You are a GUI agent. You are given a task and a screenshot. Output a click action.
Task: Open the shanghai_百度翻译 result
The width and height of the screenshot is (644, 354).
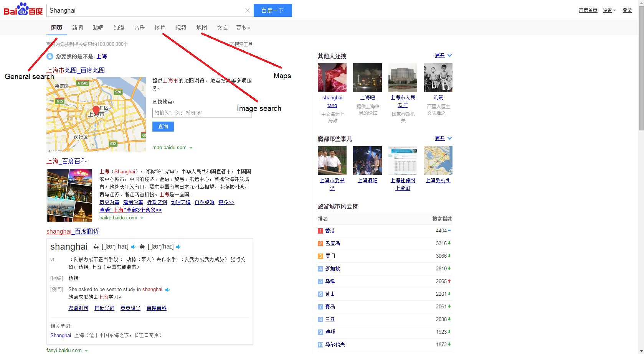(73, 231)
